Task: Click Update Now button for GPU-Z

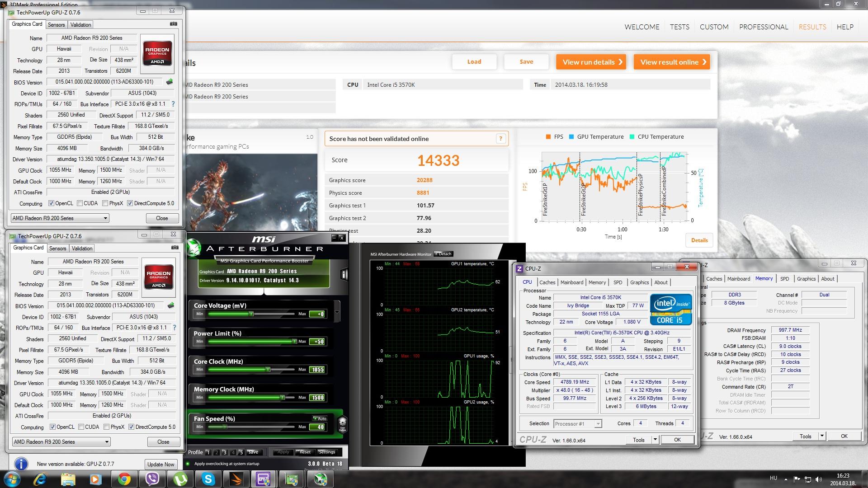Action: pos(160,465)
